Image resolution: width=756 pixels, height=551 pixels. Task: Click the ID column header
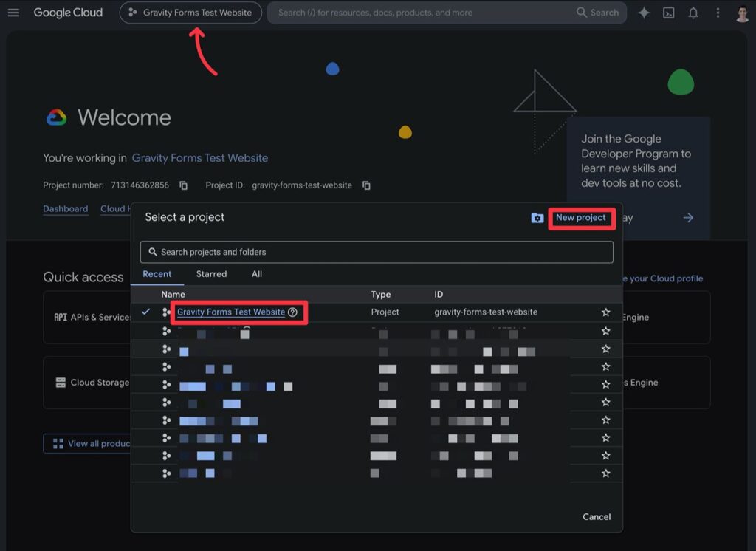click(439, 294)
